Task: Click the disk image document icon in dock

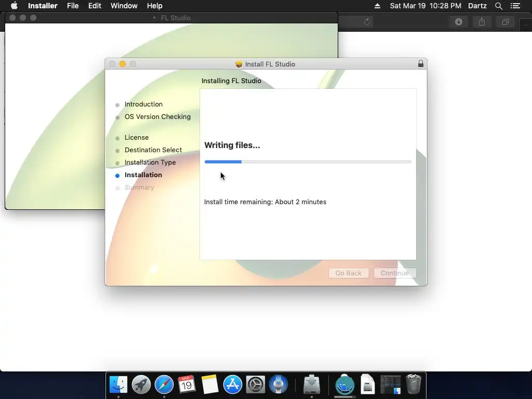Action: (367, 384)
